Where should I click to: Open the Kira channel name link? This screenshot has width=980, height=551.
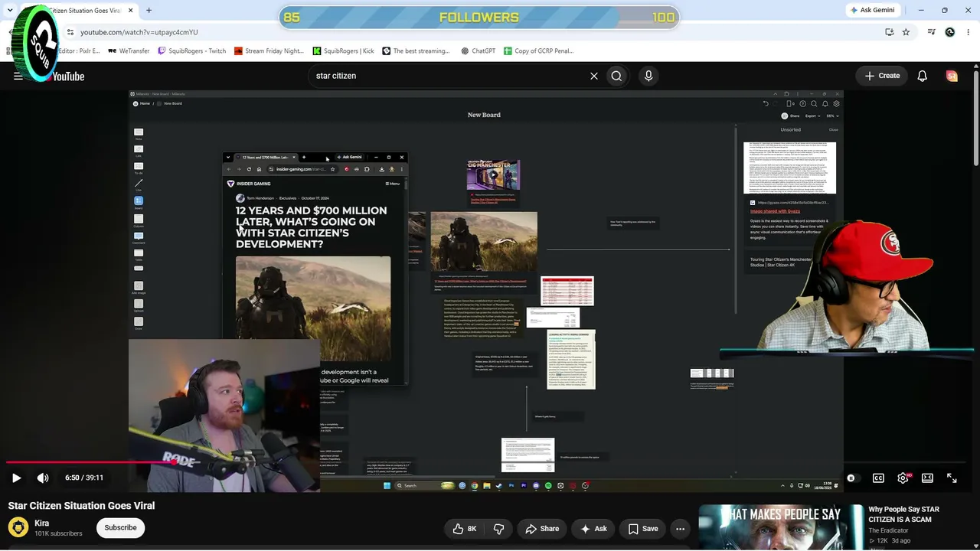click(x=42, y=523)
